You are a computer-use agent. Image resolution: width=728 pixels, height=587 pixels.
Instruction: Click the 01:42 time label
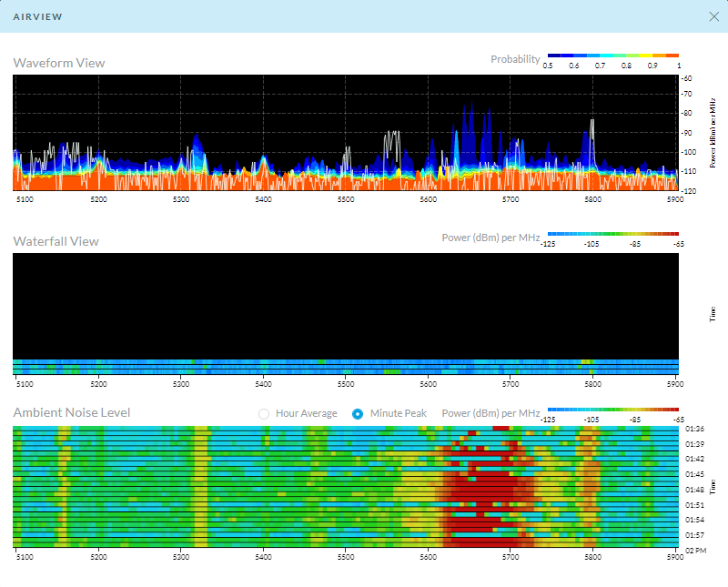pos(694,459)
